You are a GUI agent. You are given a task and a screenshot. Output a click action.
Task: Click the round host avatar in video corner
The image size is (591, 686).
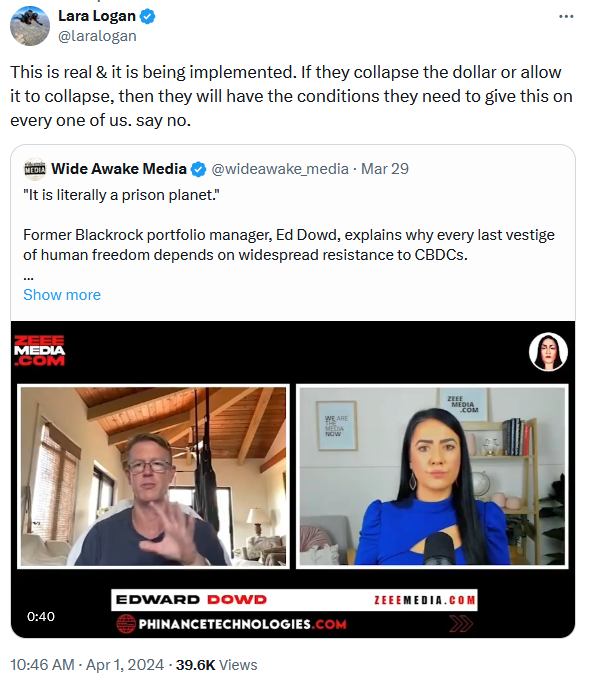548,352
